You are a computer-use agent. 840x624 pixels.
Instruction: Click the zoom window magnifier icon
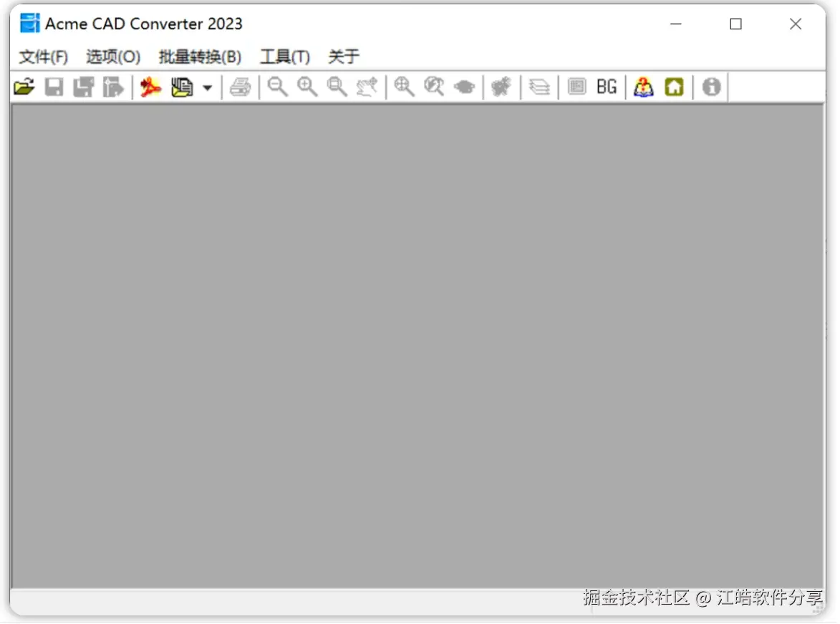point(337,87)
